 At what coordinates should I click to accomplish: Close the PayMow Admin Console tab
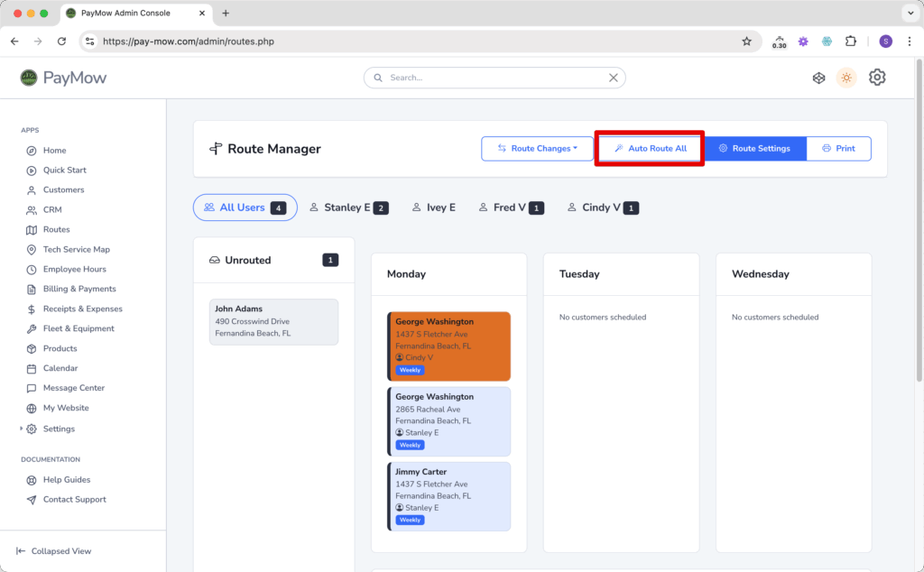pos(201,13)
